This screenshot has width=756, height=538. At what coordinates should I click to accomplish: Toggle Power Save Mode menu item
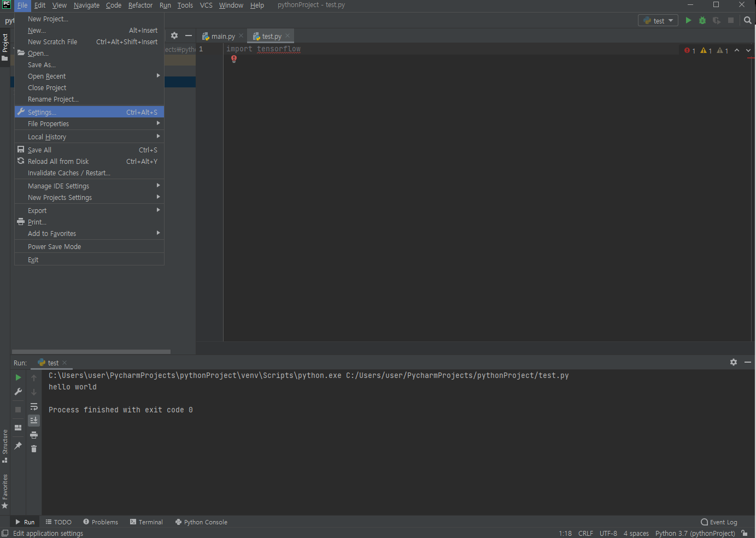point(90,246)
